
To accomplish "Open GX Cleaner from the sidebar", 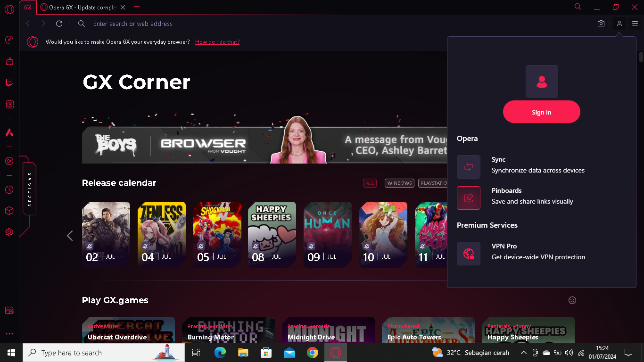I will [x=9, y=61].
